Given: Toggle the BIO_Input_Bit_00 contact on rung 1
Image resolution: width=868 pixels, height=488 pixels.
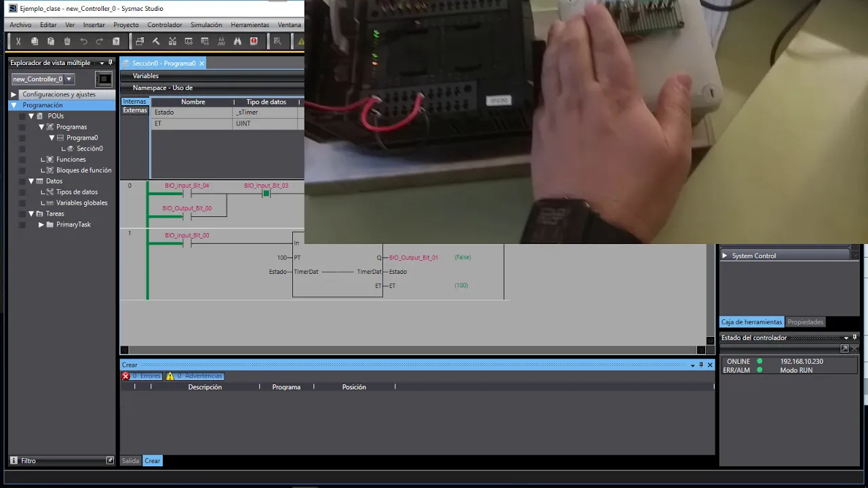Looking at the screenshot, I should tap(187, 243).
